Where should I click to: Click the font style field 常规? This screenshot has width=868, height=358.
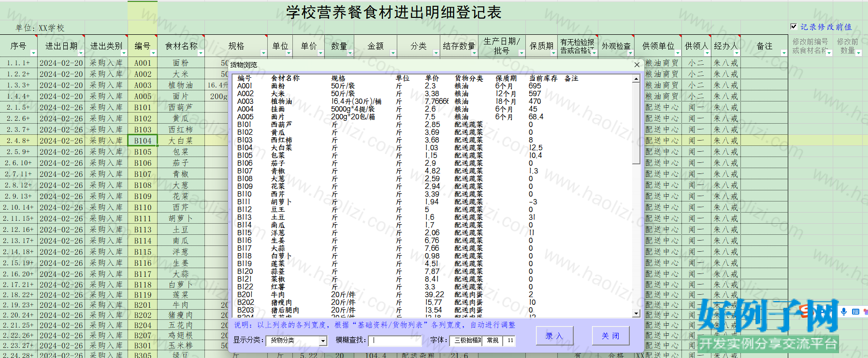pyautogui.click(x=493, y=341)
